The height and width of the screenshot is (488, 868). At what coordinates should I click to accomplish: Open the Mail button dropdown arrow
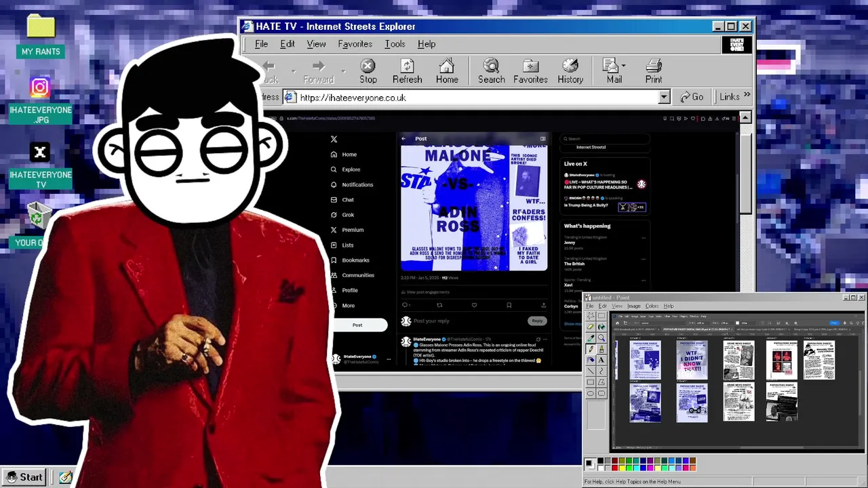click(x=624, y=66)
